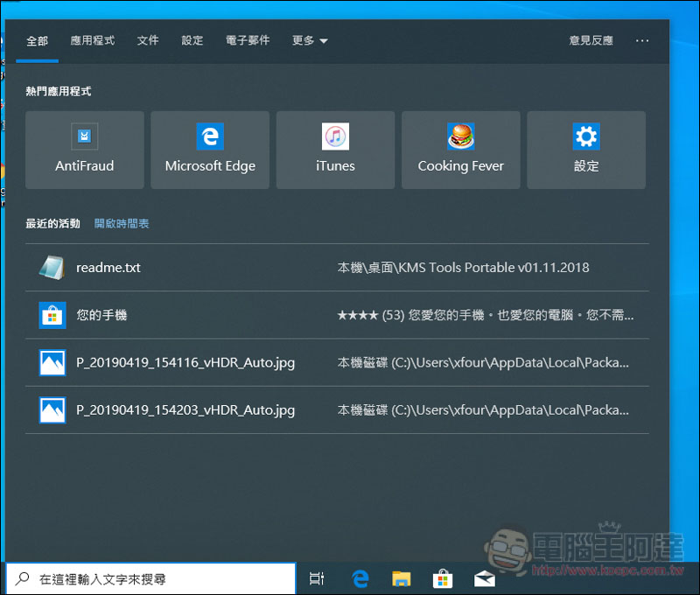
Task: Open Task View from the taskbar
Action: (x=317, y=578)
